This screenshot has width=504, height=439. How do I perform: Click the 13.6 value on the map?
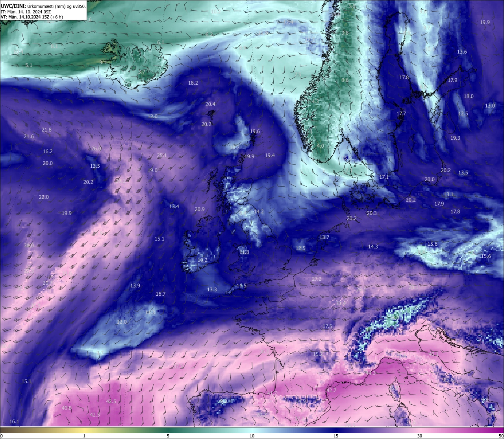(462, 52)
